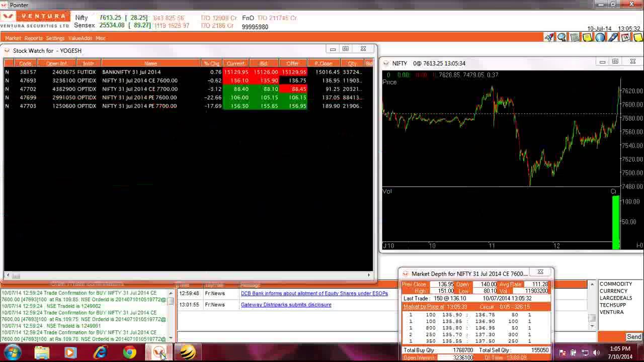This screenshot has width=644, height=362.
Task: Open the Settings menu
Action: point(55,38)
